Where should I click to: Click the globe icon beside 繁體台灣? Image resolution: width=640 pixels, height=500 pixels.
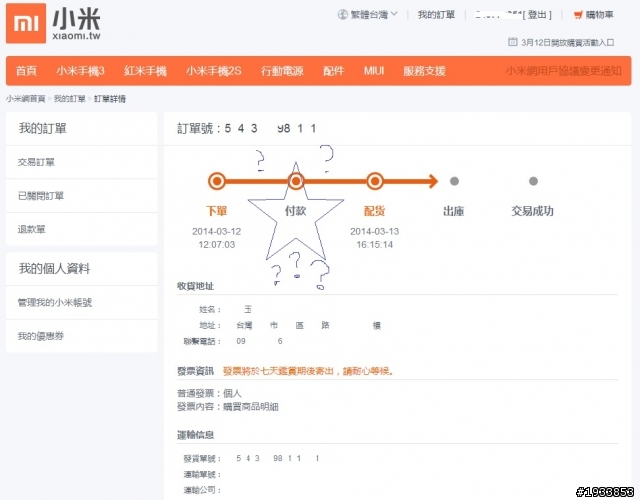tap(342, 15)
